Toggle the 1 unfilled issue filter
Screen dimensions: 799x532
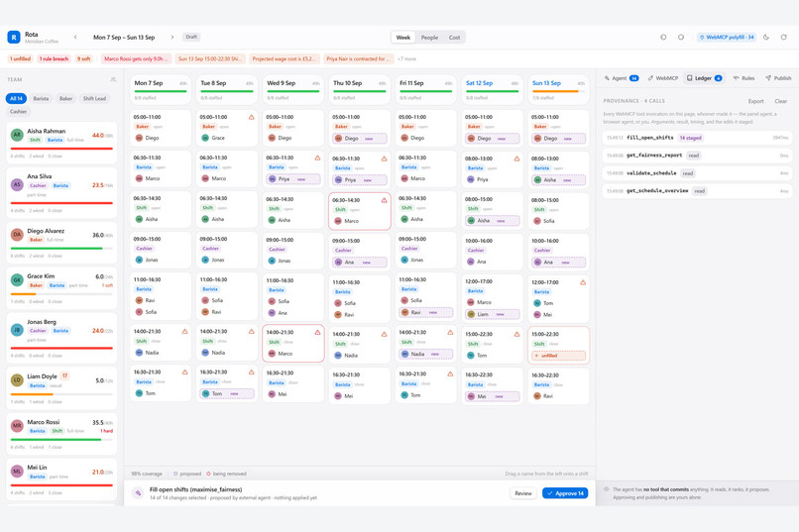tap(21, 58)
